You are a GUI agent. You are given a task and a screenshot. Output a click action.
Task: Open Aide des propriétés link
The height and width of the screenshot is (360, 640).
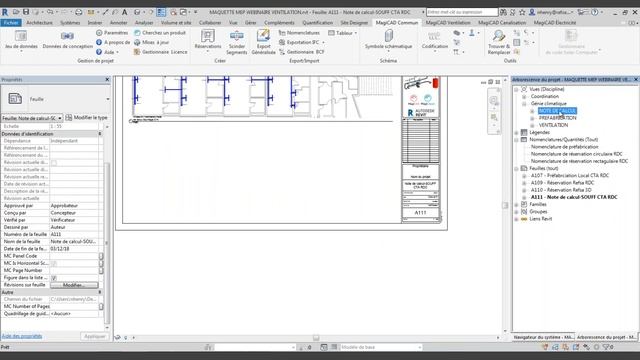[x=22, y=336]
